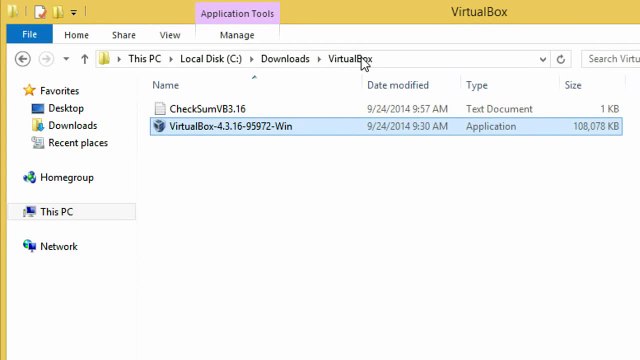Click the Search VirtualBox field
The image size is (640, 360).
(611, 59)
